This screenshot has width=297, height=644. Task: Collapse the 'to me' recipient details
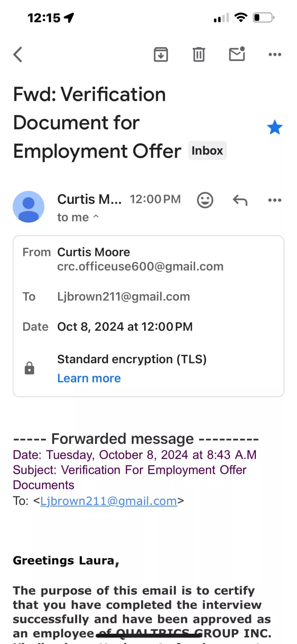(78, 217)
